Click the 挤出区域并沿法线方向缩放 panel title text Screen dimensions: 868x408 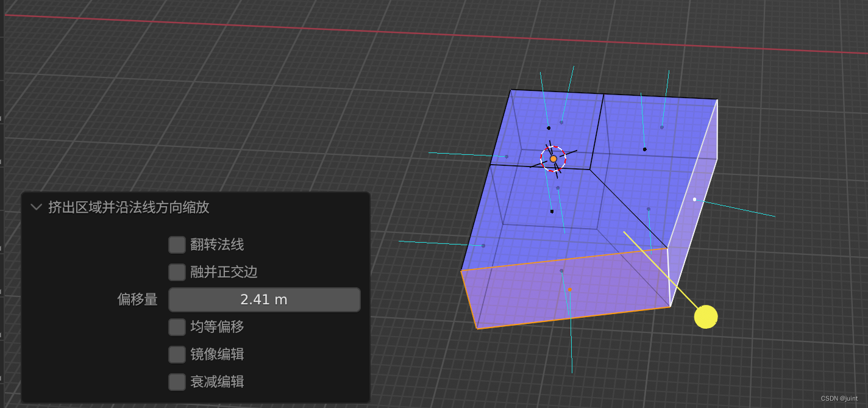tap(129, 207)
